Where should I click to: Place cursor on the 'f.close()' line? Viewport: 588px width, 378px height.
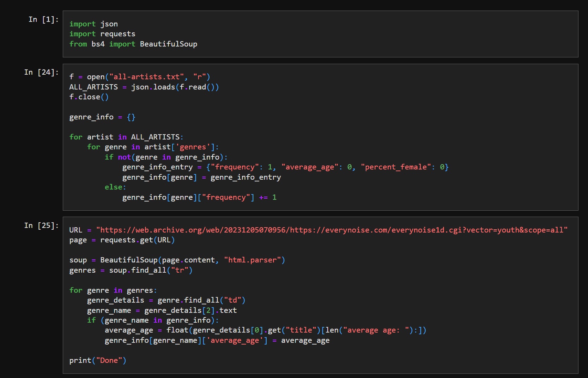pos(89,97)
